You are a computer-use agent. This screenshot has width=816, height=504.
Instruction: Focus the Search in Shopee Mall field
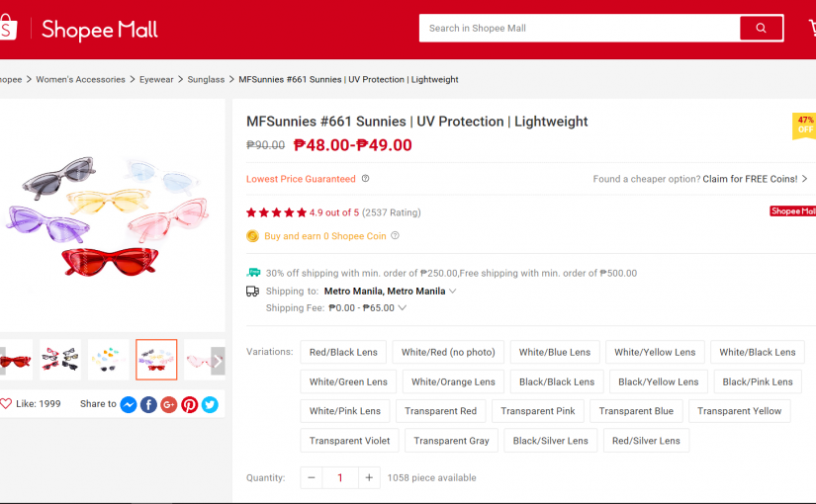coord(580,28)
